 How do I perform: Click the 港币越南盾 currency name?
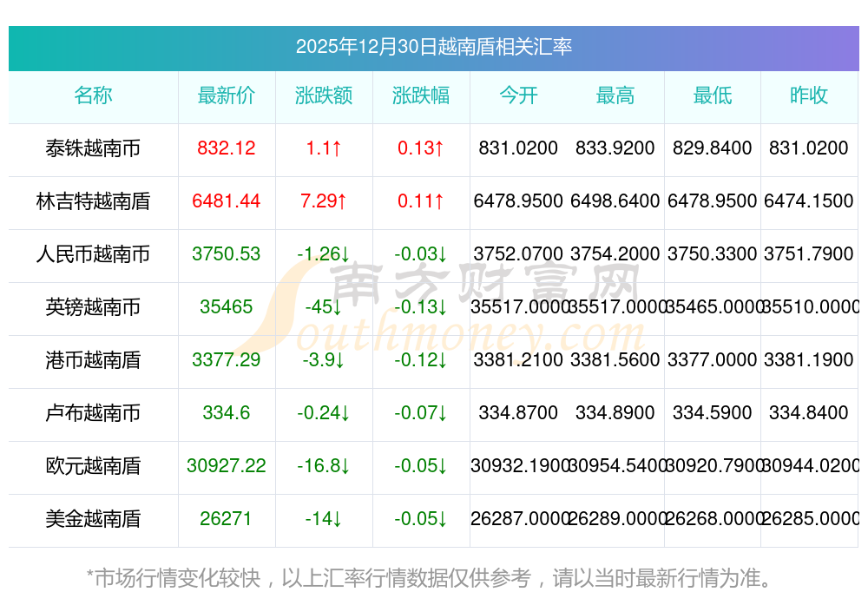coord(93,360)
